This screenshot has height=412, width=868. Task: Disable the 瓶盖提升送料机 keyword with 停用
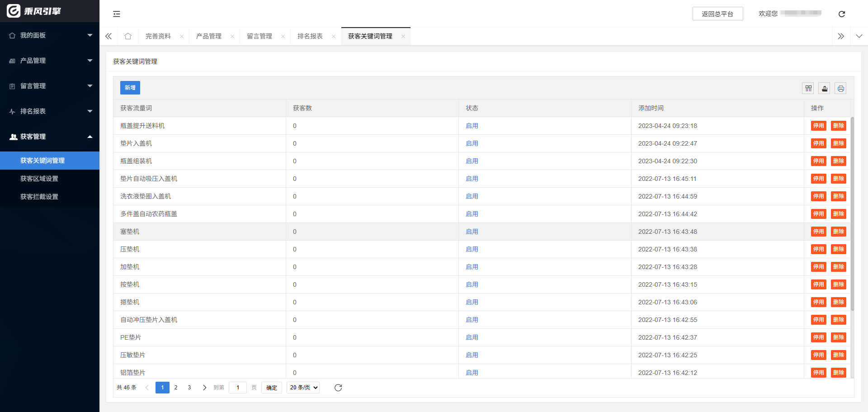click(x=818, y=126)
